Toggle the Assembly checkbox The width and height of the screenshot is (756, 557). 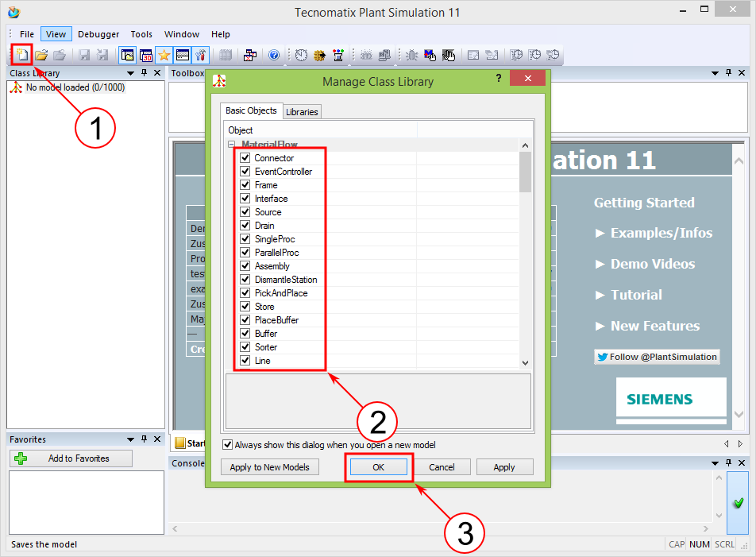[245, 265]
